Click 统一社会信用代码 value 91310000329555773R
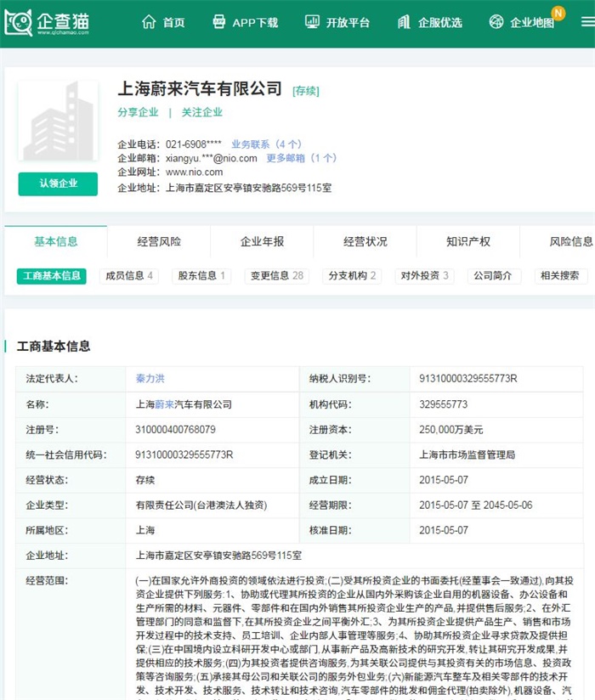Image resolution: width=595 pixels, height=700 pixels. point(184,454)
